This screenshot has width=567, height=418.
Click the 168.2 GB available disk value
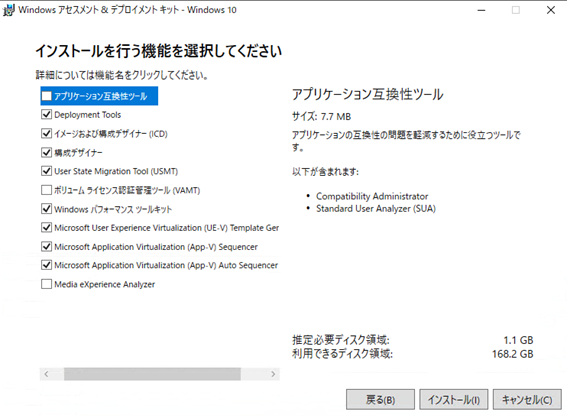pos(513,354)
